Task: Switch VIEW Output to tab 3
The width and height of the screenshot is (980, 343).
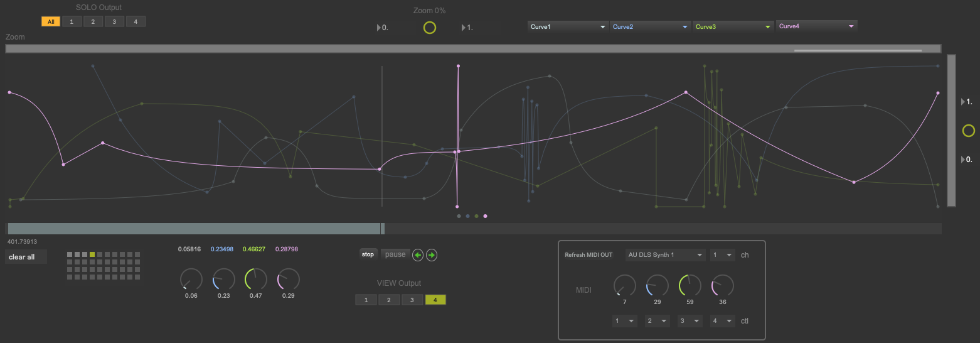Action: point(412,300)
